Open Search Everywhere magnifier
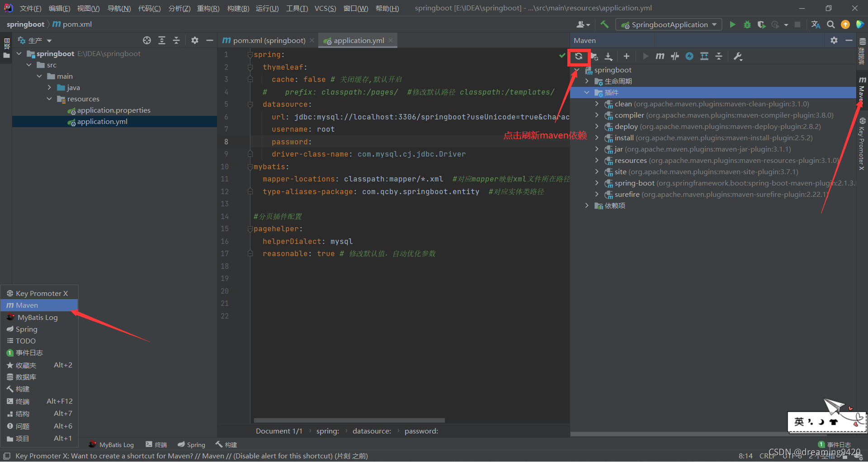The image size is (868, 462). click(831, 24)
